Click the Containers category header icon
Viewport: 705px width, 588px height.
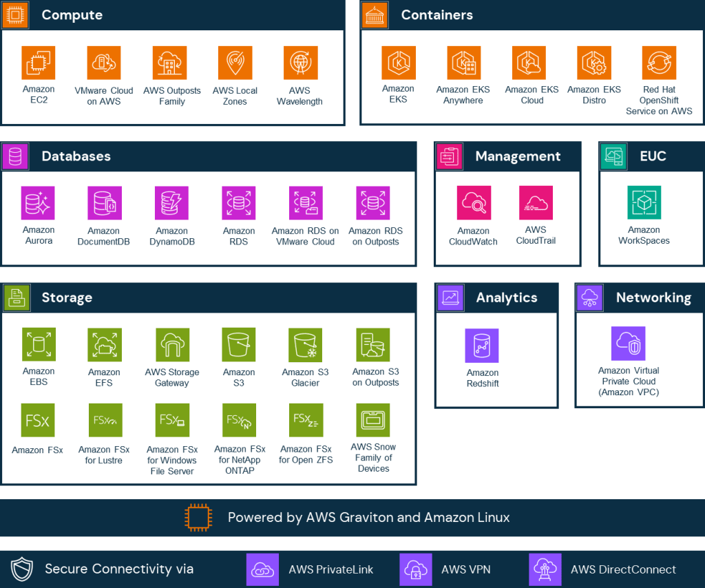click(375, 15)
